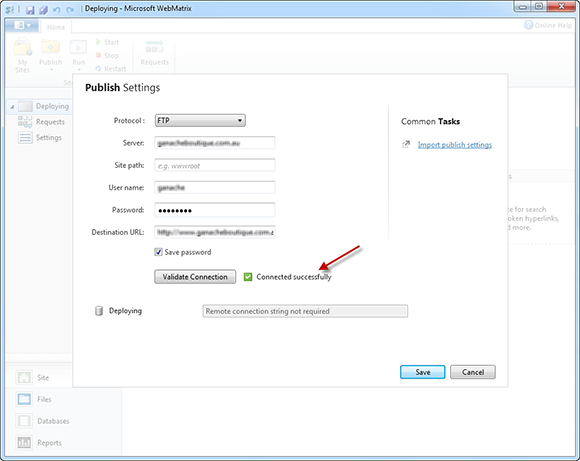Image resolution: width=580 pixels, height=461 pixels.
Task: Click the Password field
Action: point(215,210)
